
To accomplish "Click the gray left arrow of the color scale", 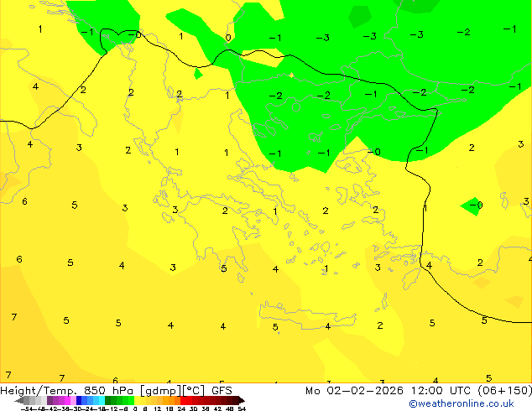I will 18,400.
